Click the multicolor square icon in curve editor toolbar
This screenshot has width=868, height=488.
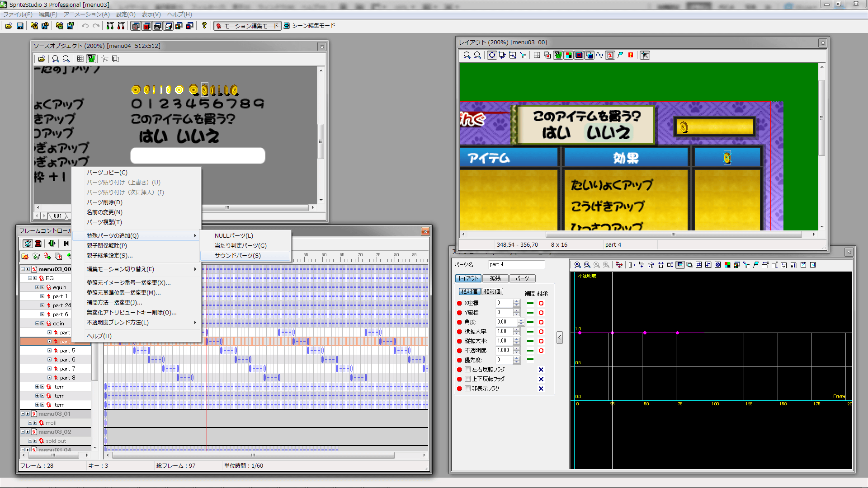pyautogui.click(x=727, y=265)
